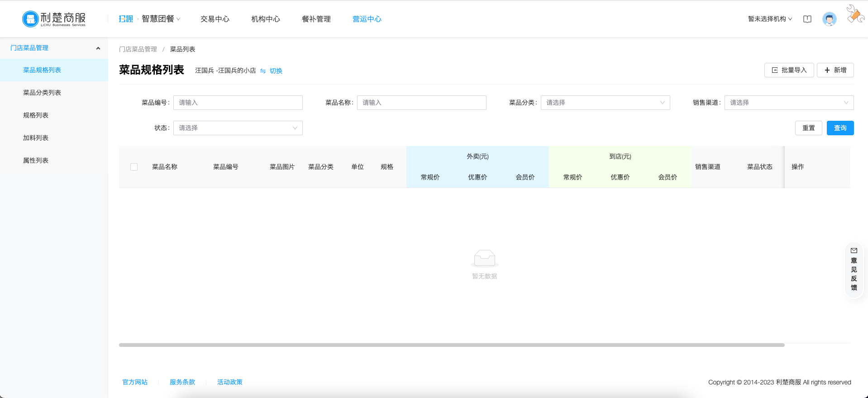
Task: Open the 暂未选择机构 organization selector
Action: coord(770,19)
